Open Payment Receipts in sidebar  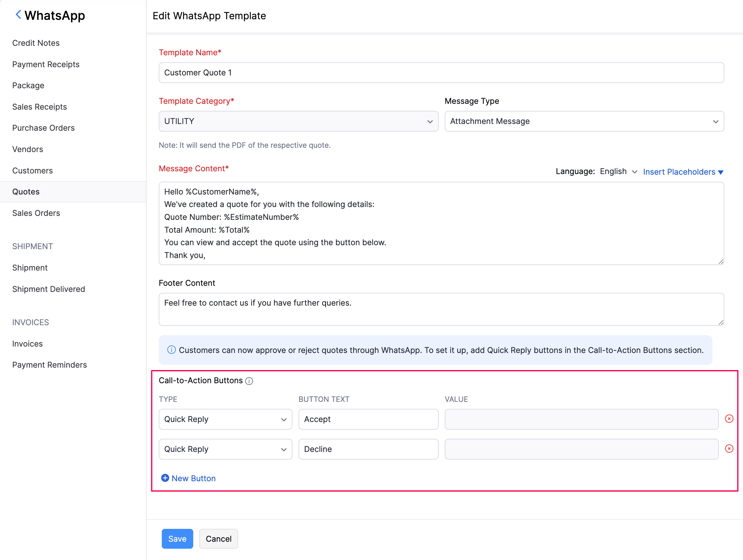(46, 64)
